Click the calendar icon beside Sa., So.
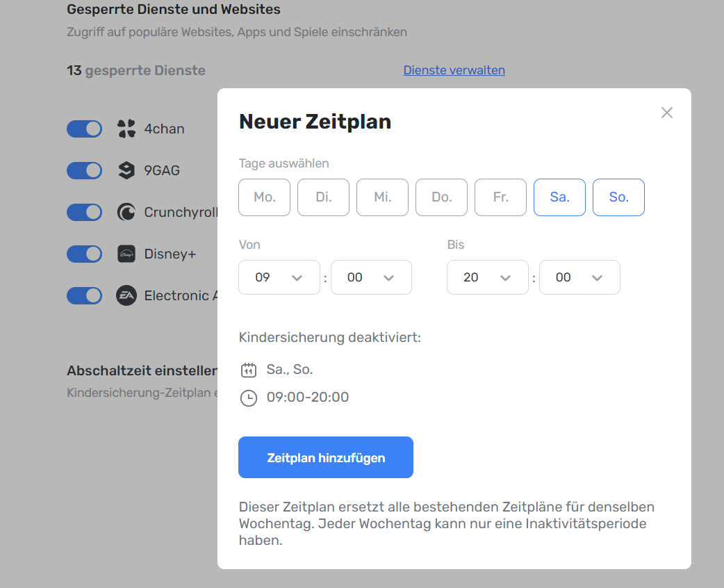This screenshot has width=724, height=588. click(x=249, y=370)
